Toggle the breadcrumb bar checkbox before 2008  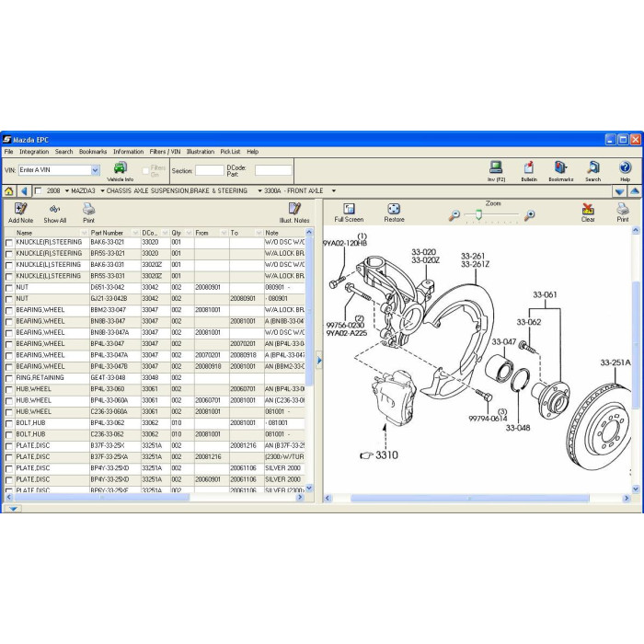coord(39,191)
